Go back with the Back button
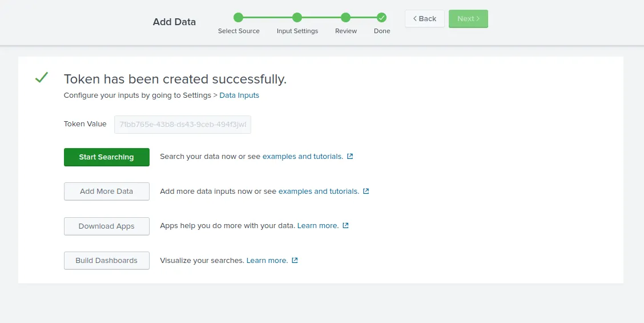 [425, 19]
